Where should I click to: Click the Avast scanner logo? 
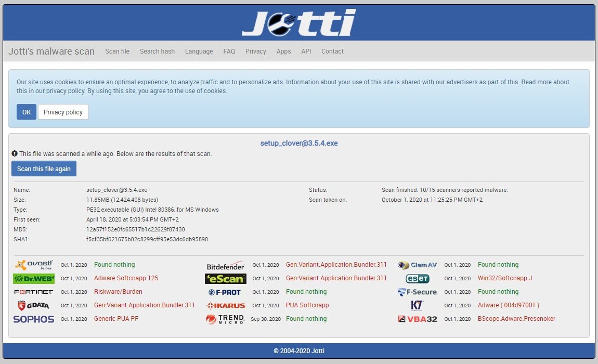point(34,265)
